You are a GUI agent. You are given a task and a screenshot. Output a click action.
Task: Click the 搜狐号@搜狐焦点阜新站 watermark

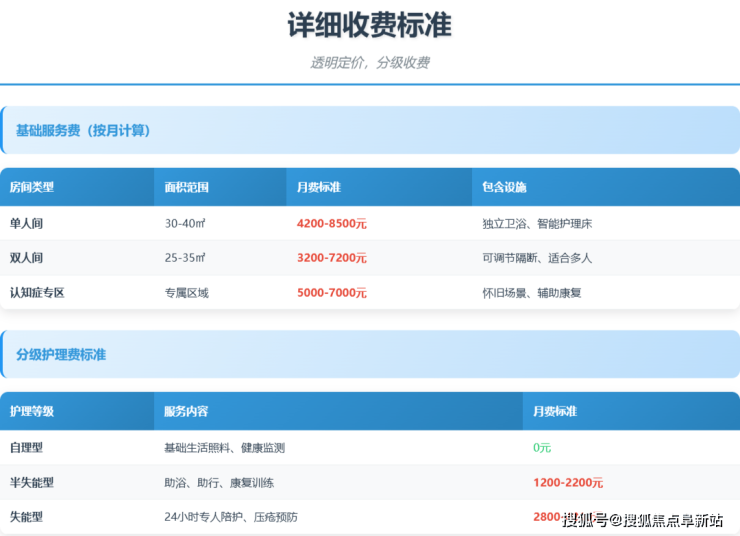click(643, 519)
